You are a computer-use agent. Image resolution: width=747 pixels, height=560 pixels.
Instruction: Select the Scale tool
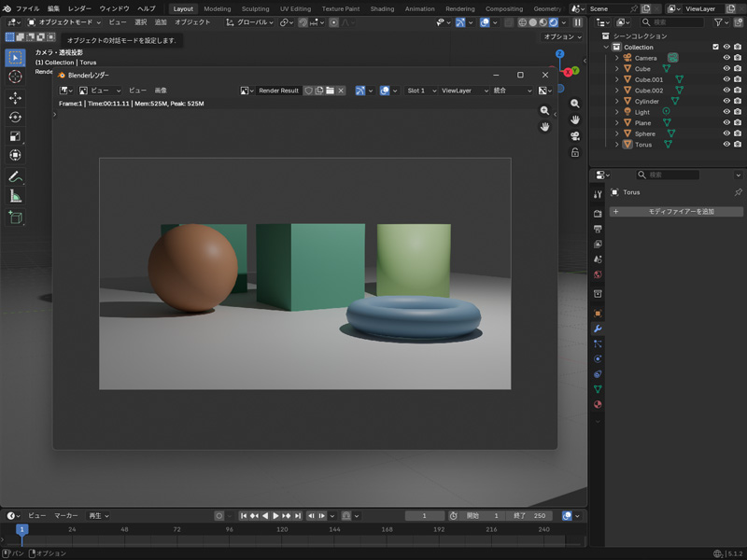15,136
